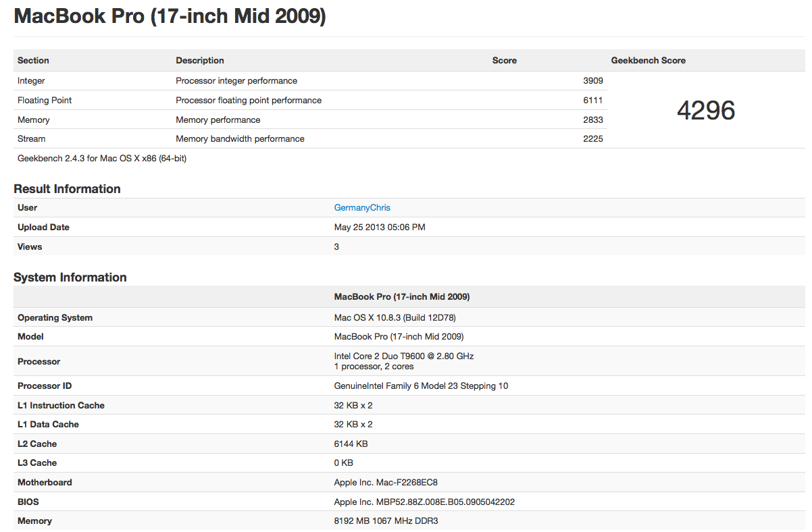Click the upload date May 25 2013 05:06 PM

click(380, 228)
